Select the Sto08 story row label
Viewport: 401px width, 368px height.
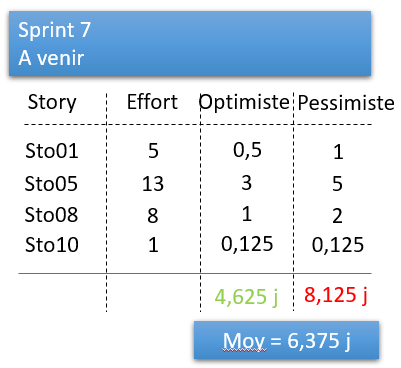tap(51, 214)
